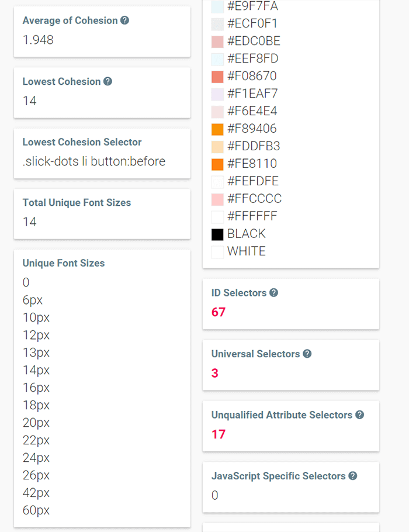Image resolution: width=409 pixels, height=532 pixels.
Task: Click the #EDC0BE color swatch
Action: [x=217, y=42]
